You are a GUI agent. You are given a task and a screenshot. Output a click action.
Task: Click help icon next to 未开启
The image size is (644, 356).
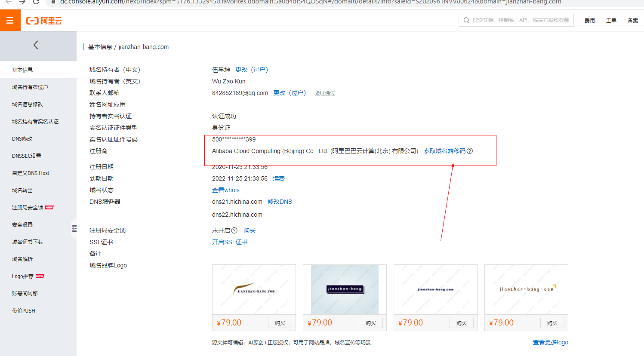point(234,230)
